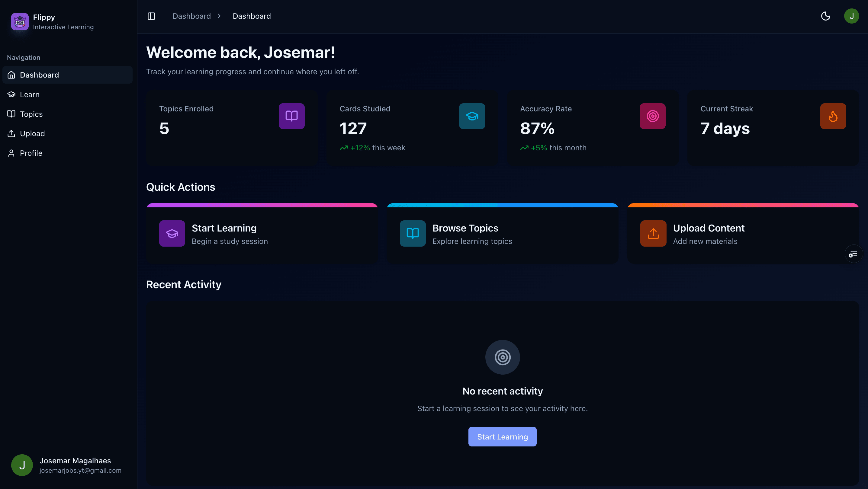
Task: Open the floating settings icon at screen edge
Action: click(x=853, y=254)
